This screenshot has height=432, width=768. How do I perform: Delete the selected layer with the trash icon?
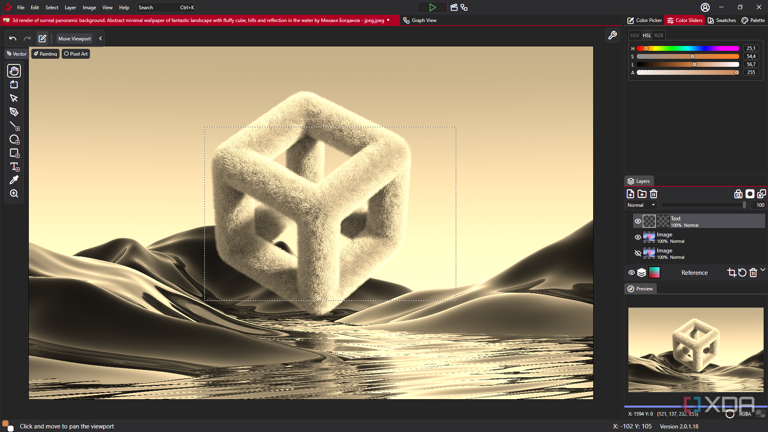(x=653, y=194)
